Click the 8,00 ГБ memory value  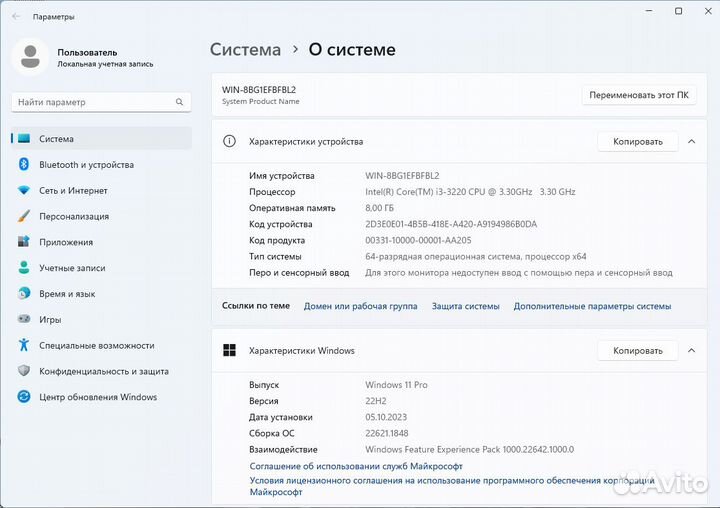[379, 208]
